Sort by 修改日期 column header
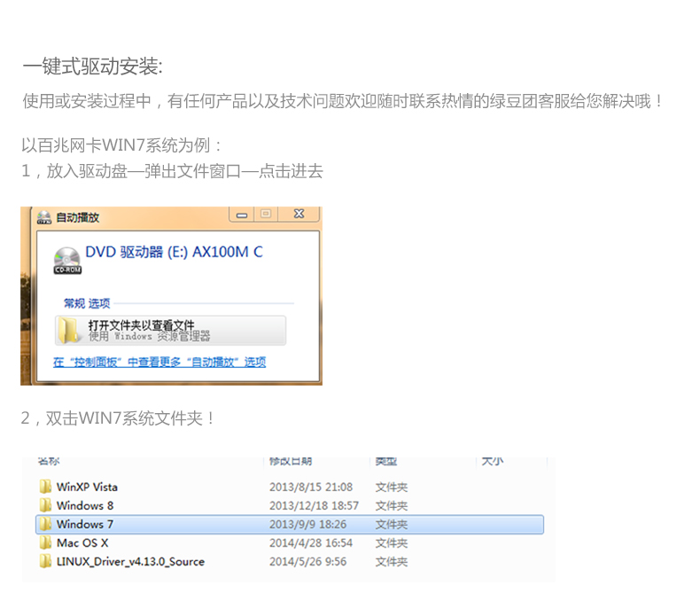The height and width of the screenshot is (593, 700). pyautogui.click(x=291, y=461)
